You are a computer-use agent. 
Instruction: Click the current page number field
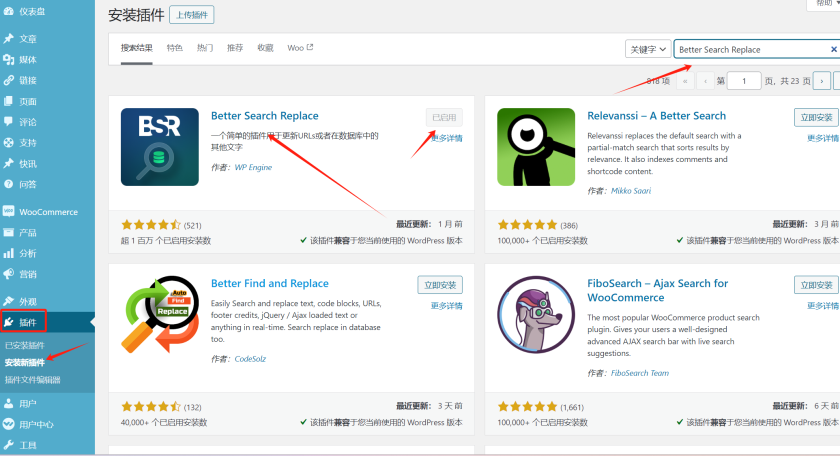[x=744, y=81]
